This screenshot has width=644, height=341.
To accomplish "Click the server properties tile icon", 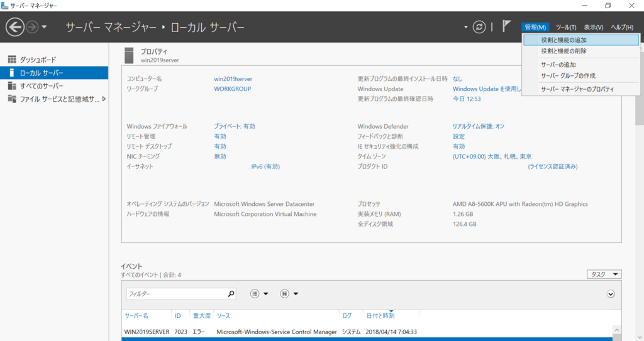I will point(129,55).
